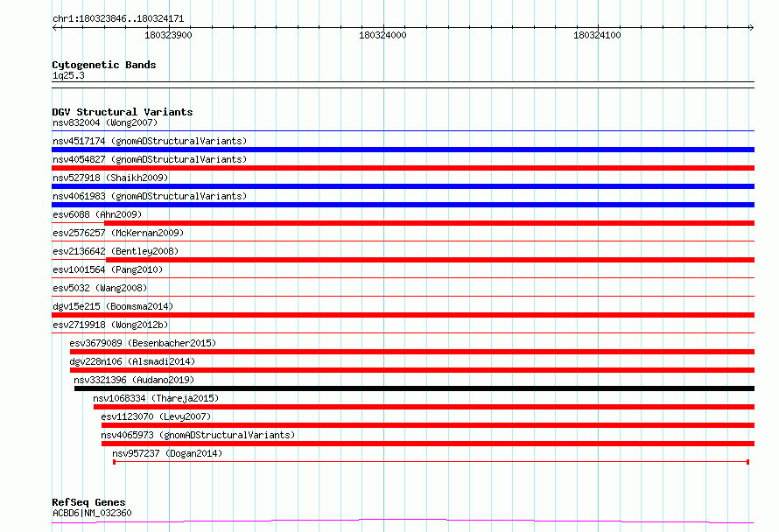Select variant nsv527918 (Shaikh2009)

click(x=110, y=178)
